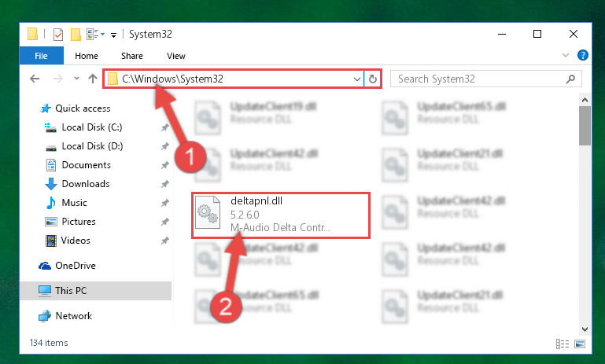
Task: Click the OneDrive cloud icon
Action: click(45, 266)
